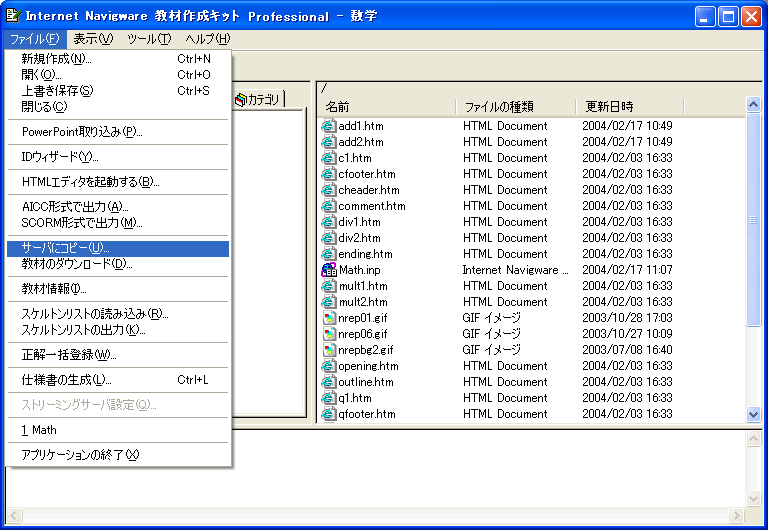
Task: Click the cheader.htm file icon
Action: click(x=329, y=190)
